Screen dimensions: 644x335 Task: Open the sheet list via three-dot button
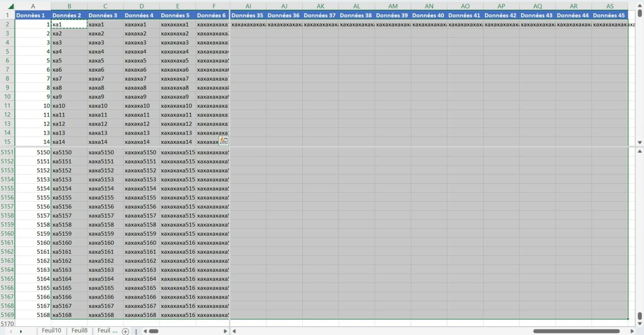tap(136, 331)
